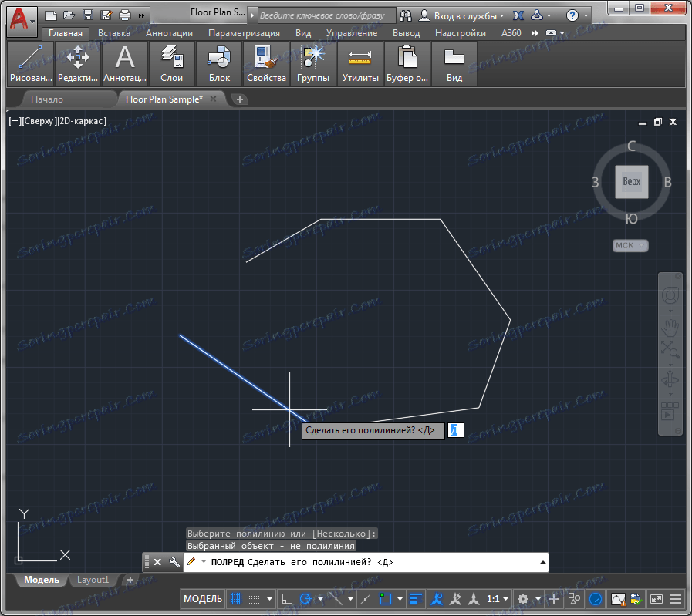This screenshot has width=692, height=616.
Task: Click the Верх face on the view cube
Action: pos(631,183)
